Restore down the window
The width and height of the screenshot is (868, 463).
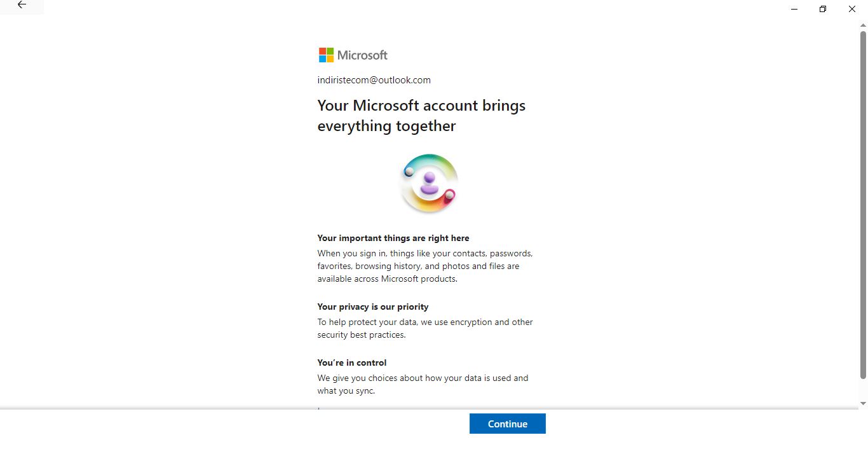[823, 9]
